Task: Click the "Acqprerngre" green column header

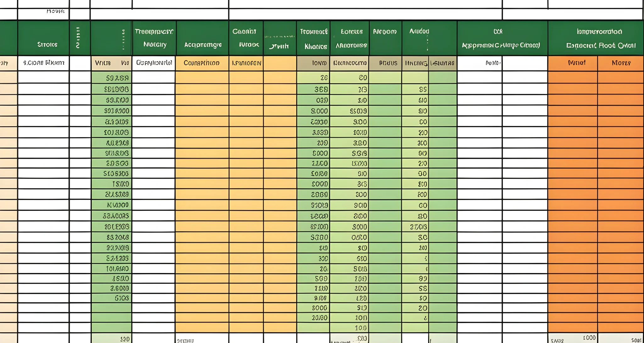Action: pos(203,38)
